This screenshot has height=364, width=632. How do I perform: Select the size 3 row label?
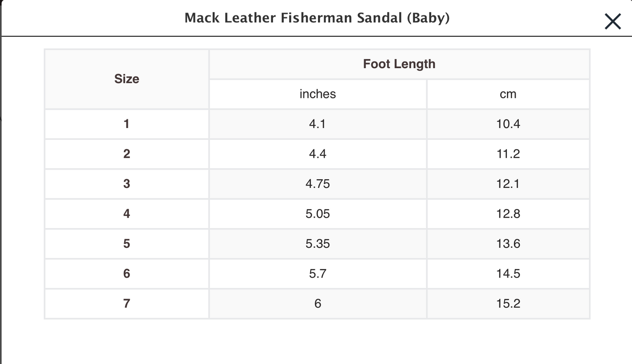coord(127,184)
